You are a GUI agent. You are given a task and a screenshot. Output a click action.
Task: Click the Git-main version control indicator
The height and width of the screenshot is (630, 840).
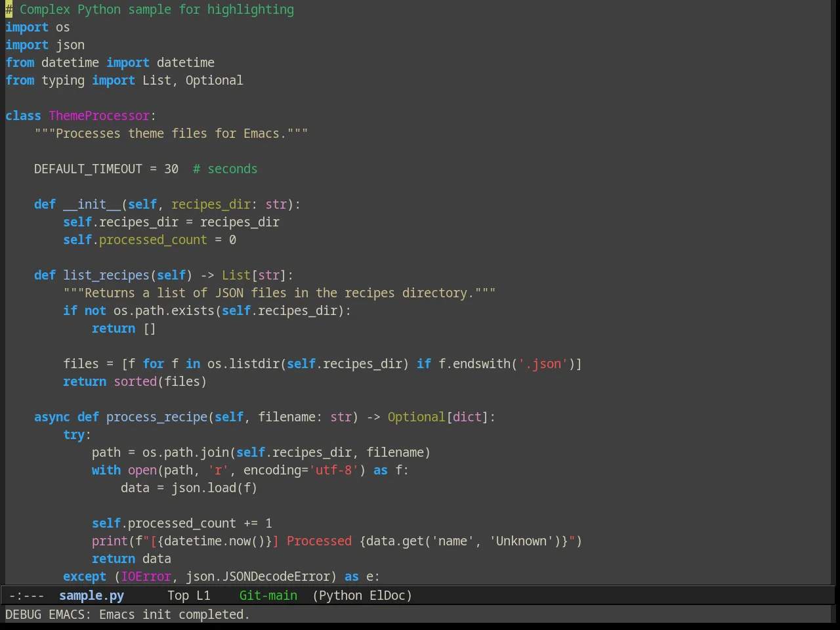pos(268,595)
